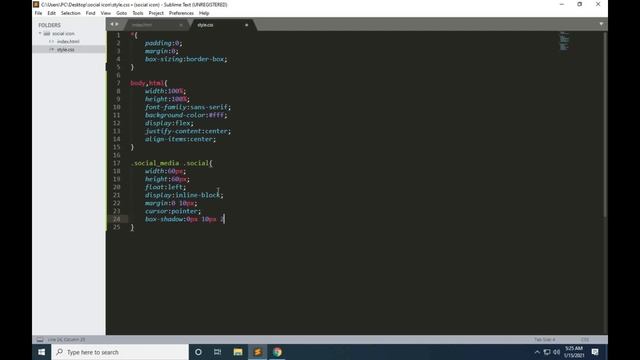Close the index.html tab
The image size is (640, 360).
click(x=181, y=25)
